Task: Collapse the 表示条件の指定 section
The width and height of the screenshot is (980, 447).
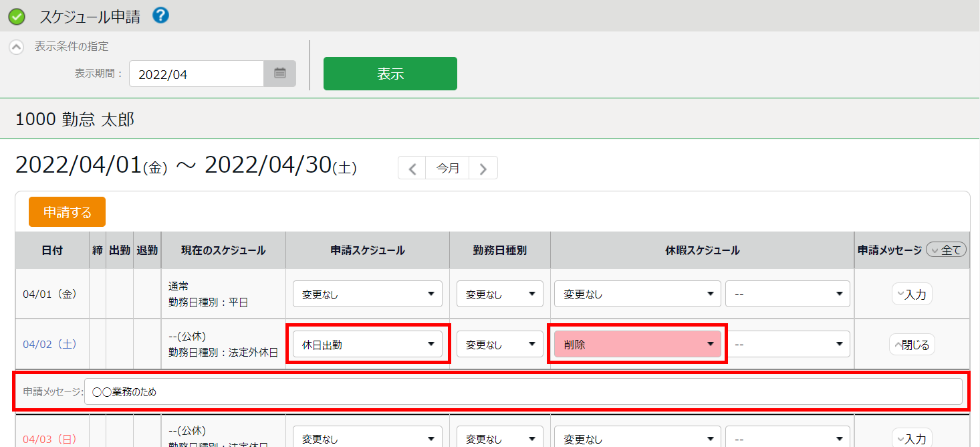Action: click(17, 48)
